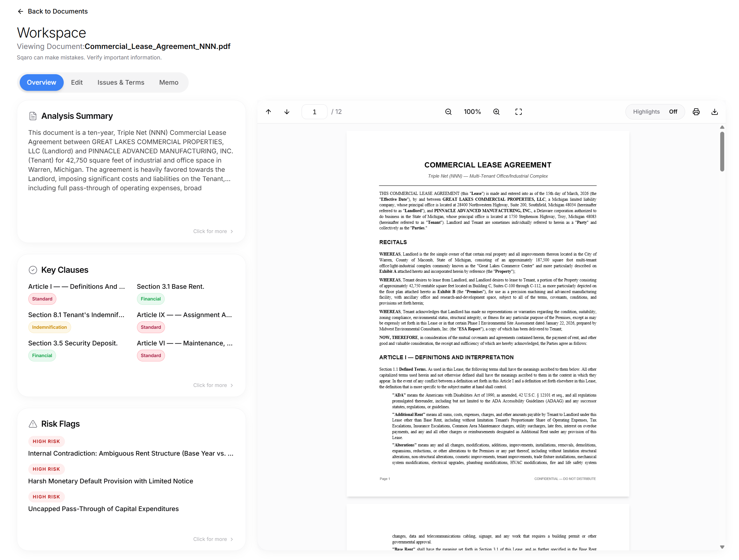Switch to the Edit tab
739x560 pixels.
77,83
